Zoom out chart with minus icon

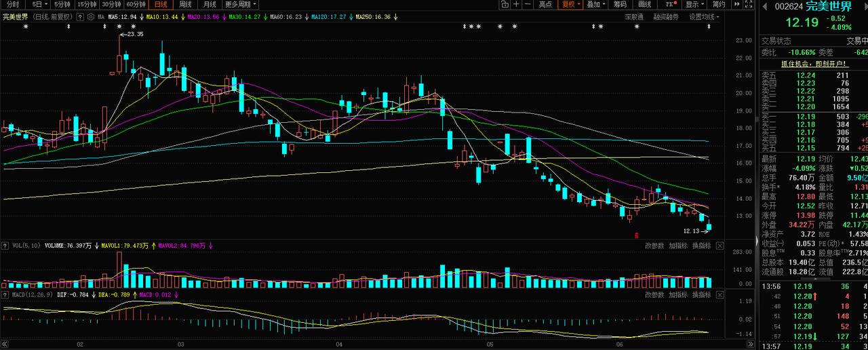pyautogui.click(x=528, y=4)
